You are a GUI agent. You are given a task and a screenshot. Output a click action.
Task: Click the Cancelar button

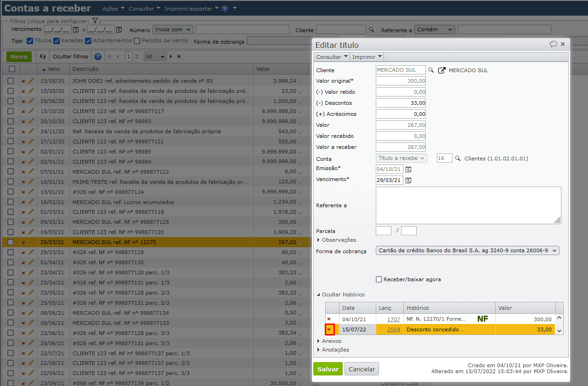(362, 369)
